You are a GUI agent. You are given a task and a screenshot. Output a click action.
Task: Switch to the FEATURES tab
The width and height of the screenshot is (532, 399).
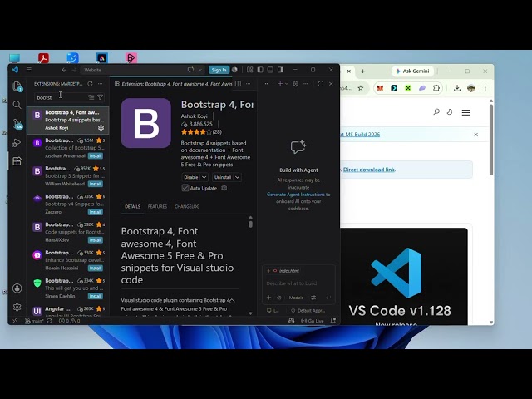[x=157, y=207]
